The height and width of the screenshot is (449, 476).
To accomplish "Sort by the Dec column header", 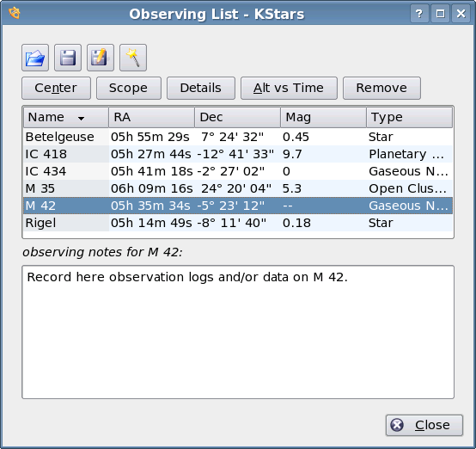I will [x=238, y=117].
